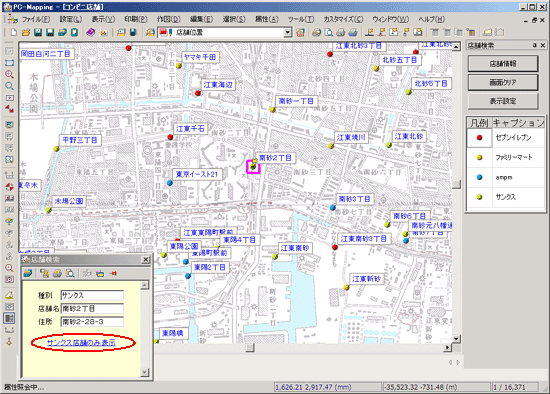Click the purple book icon
The height and width of the screenshot is (394, 550).
[90, 33]
